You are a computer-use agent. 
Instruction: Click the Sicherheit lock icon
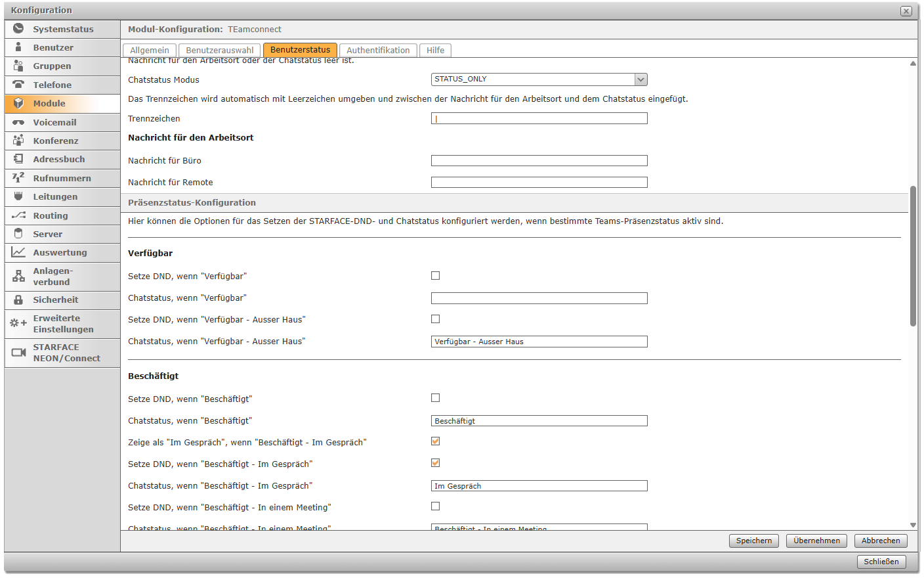[x=18, y=300]
